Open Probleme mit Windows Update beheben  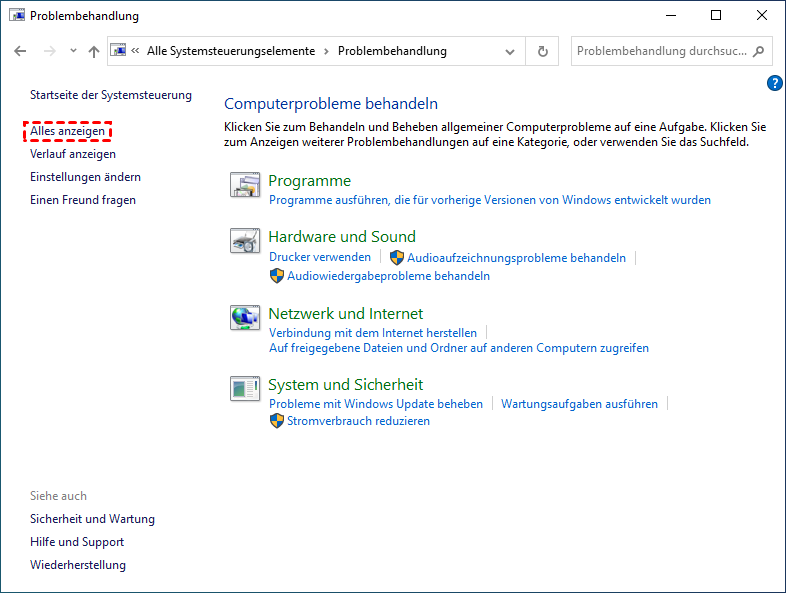point(376,404)
